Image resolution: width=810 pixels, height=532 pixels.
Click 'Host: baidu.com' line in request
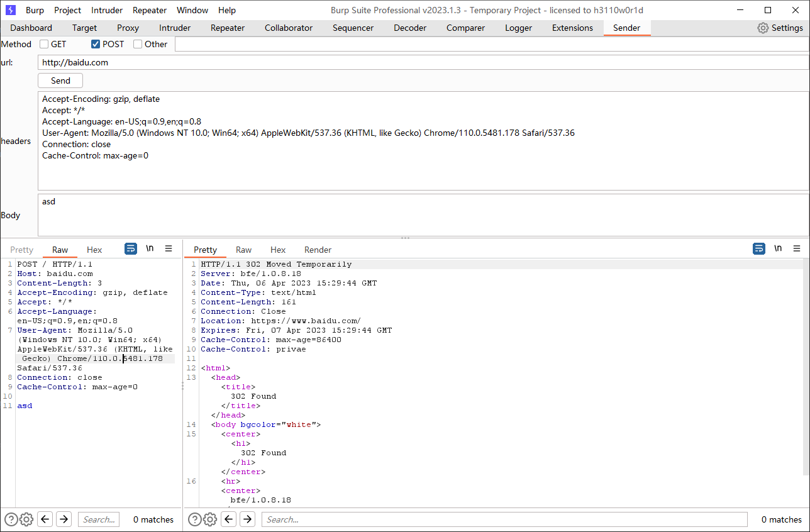[x=55, y=274]
